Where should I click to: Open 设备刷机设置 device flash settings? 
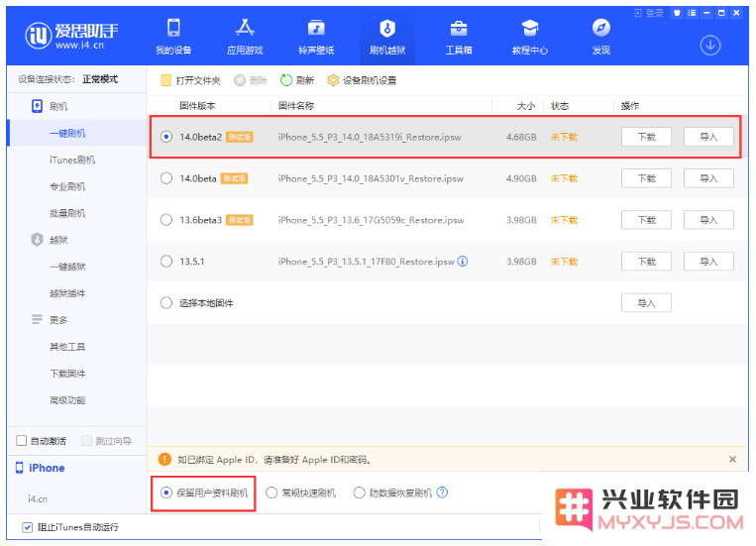[362, 80]
